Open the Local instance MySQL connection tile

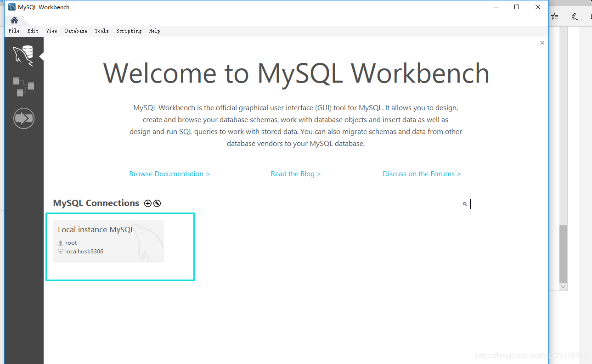coord(108,240)
